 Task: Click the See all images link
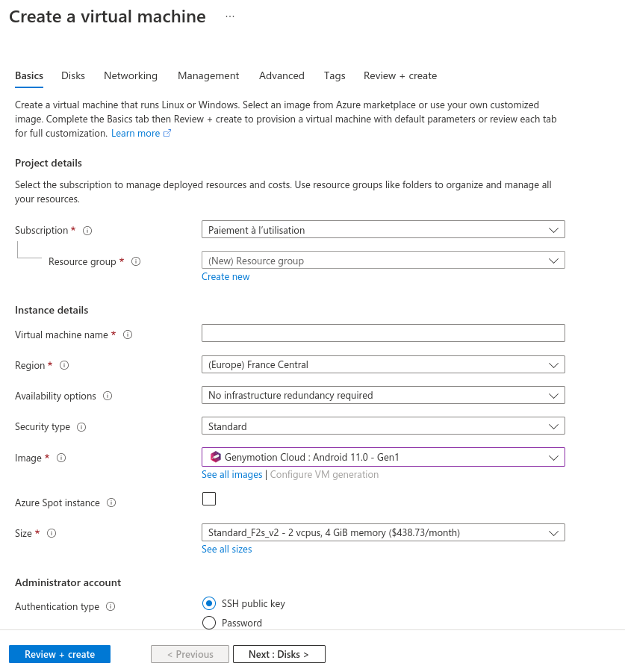(230, 474)
